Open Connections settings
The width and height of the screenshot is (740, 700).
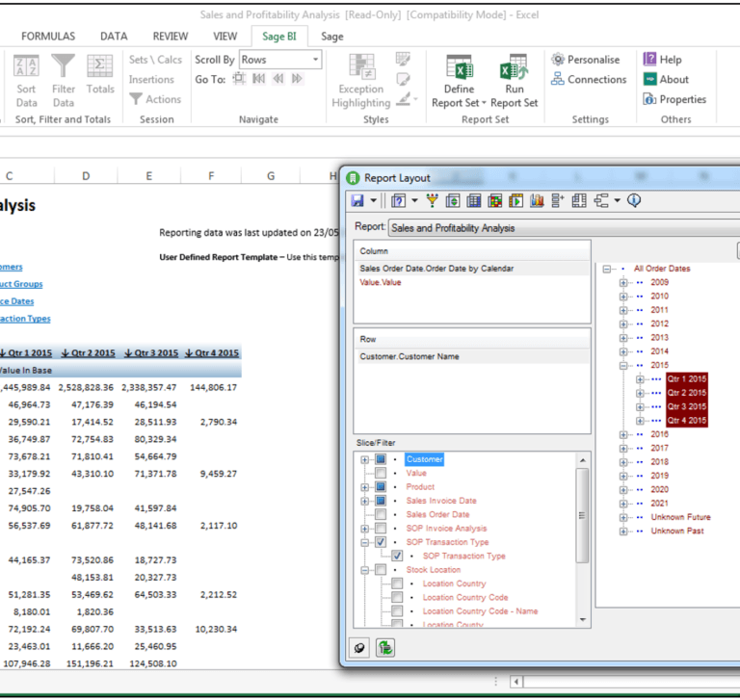[589, 79]
